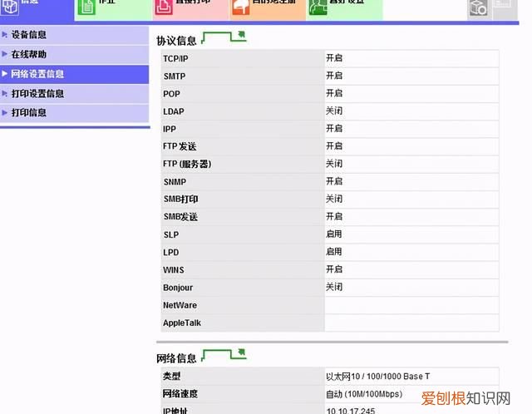This screenshot has height=414, width=532.
Task: Click the 开启 value in the WINS row
Action: coord(334,269)
